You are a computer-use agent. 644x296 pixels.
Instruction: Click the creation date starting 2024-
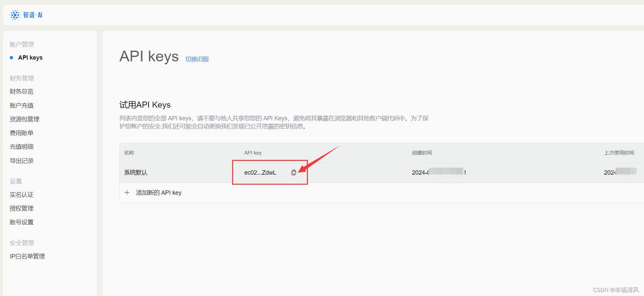[439, 172]
